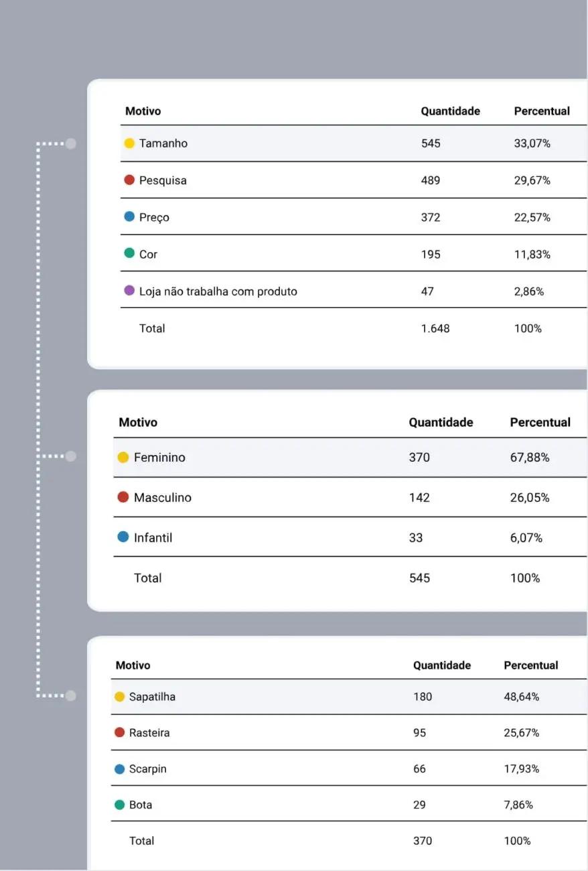Select the green dot next to Cor

pyautogui.click(x=129, y=253)
